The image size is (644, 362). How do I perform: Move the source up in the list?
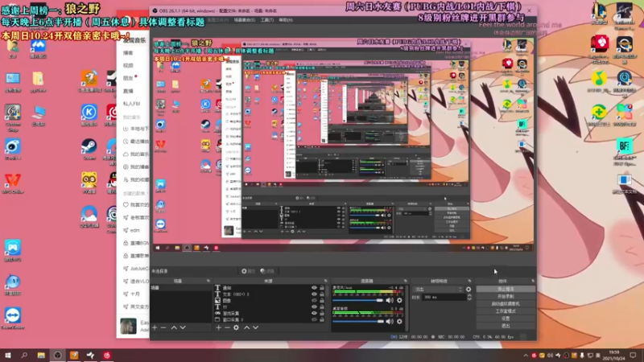tap(246, 327)
